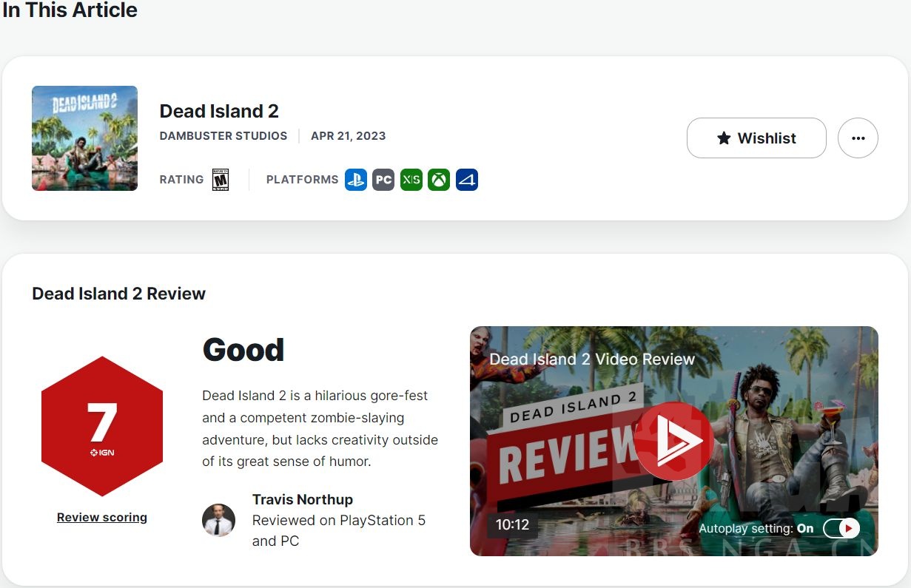Viewport: 911px width, 588px height.
Task: Click the Dead Island 2 Review heading
Action: pos(119,294)
